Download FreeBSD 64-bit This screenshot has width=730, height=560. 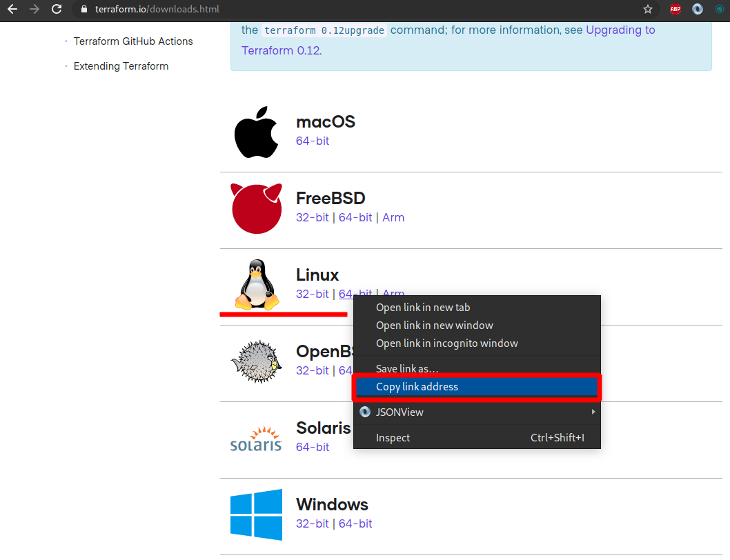[x=355, y=217]
